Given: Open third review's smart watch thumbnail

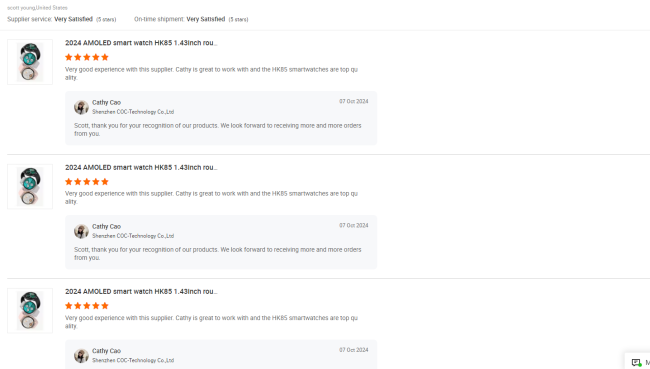Looking at the screenshot, I should tap(30, 311).
